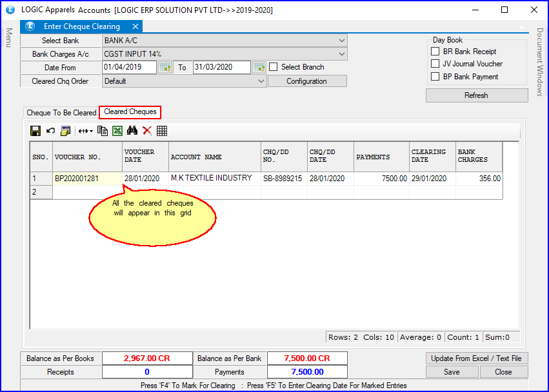Click the Balance as Per Bank value field
This screenshot has height=392, width=549.
pyautogui.click(x=307, y=358)
